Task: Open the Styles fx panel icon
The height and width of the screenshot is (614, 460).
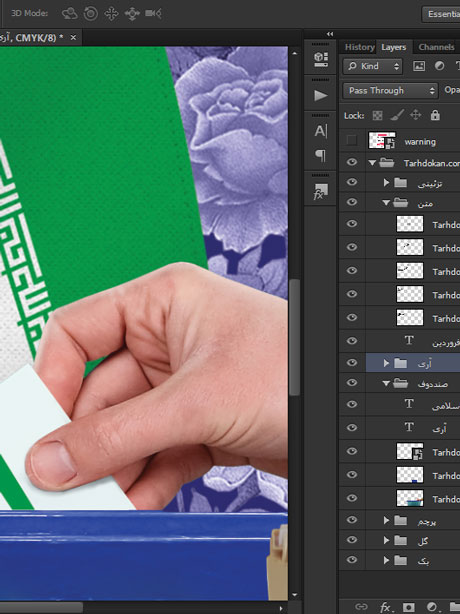Action: click(x=321, y=191)
